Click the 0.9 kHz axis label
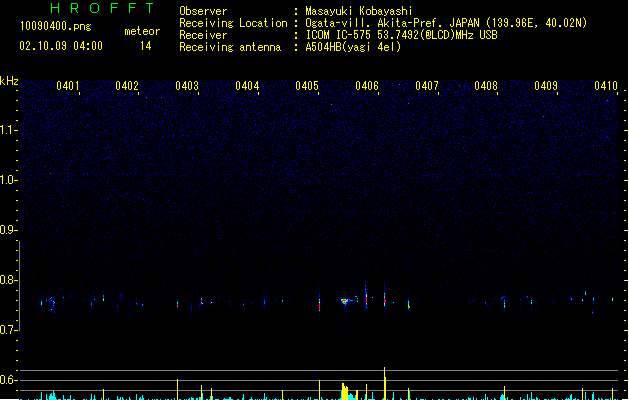 tap(8, 230)
